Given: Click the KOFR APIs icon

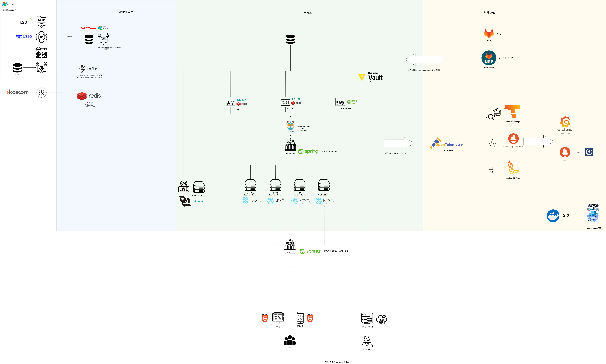Looking at the screenshot, I should tap(285, 102).
